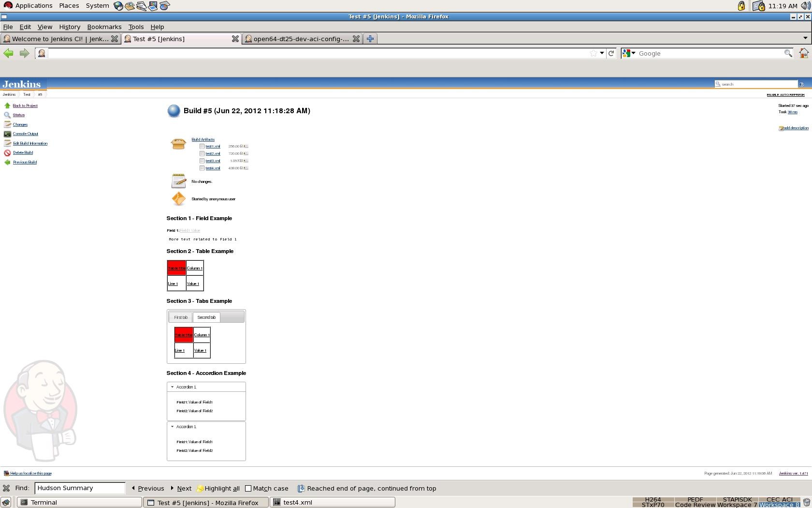Click the file icon before test2.xml
Screen dimensions: 812x508
[202, 153]
